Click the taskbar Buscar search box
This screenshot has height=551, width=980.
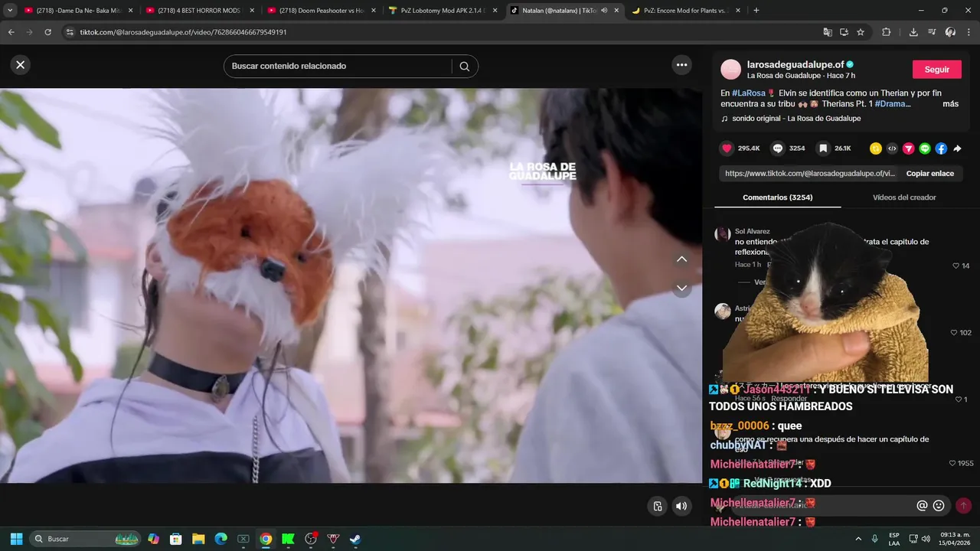[x=85, y=539]
